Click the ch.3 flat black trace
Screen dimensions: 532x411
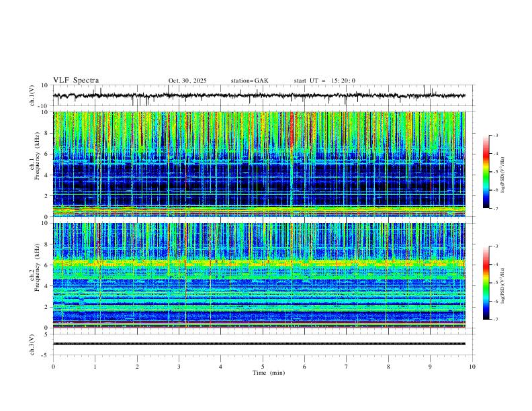click(x=259, y=344)
